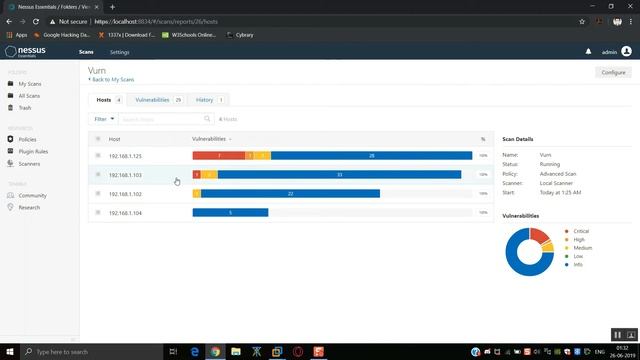This screenshot has width=640, height=360.
Task: Click the Nessus logo
Action: pyautogui.click(x=25, y=51)
